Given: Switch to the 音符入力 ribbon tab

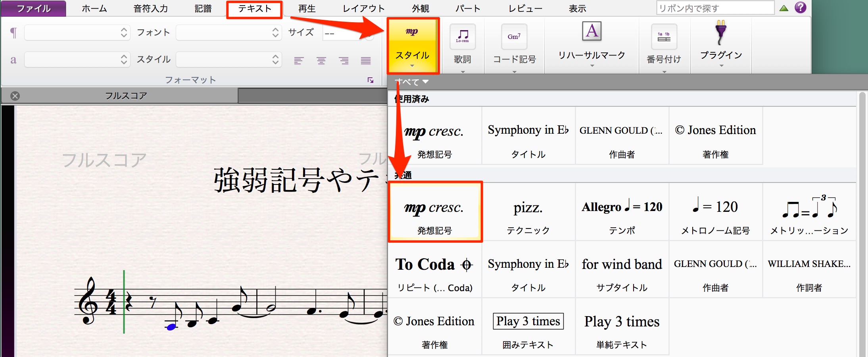Looking at the screenshot, I should point(151,8).
